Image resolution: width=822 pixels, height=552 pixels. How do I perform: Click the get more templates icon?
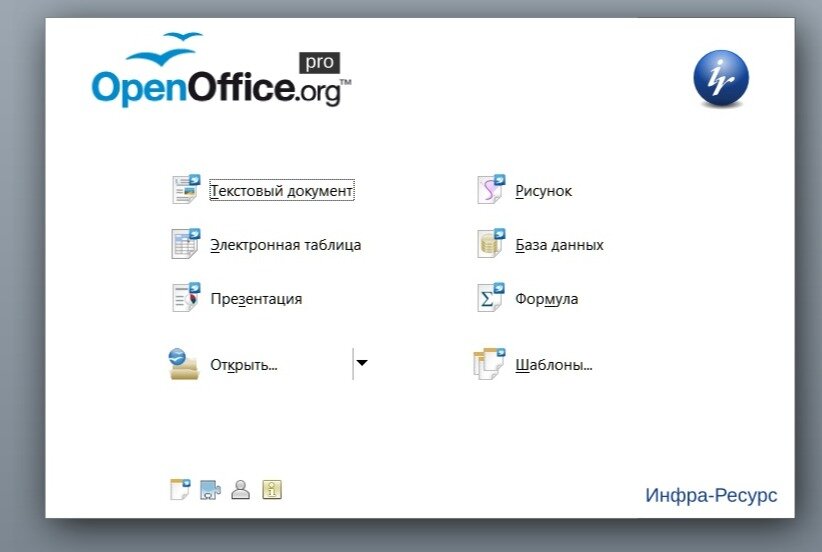[180, 490]
